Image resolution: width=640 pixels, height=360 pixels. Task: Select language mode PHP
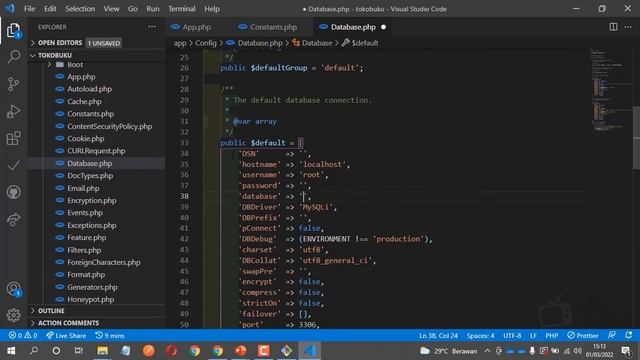click(551, 336)
